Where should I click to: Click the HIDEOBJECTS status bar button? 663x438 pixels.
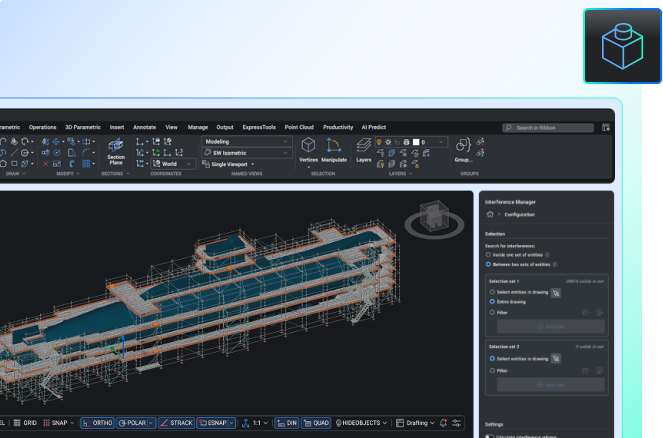361,423
